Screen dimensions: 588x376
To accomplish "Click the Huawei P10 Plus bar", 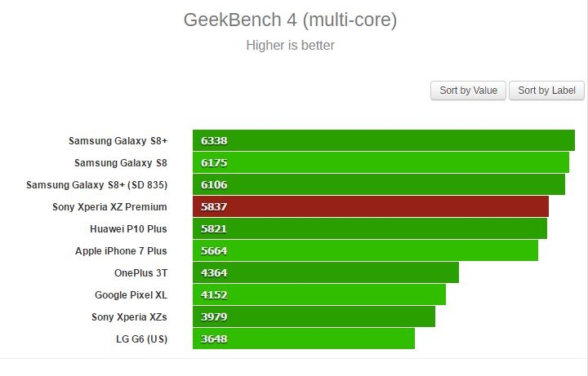I will 370,228.
